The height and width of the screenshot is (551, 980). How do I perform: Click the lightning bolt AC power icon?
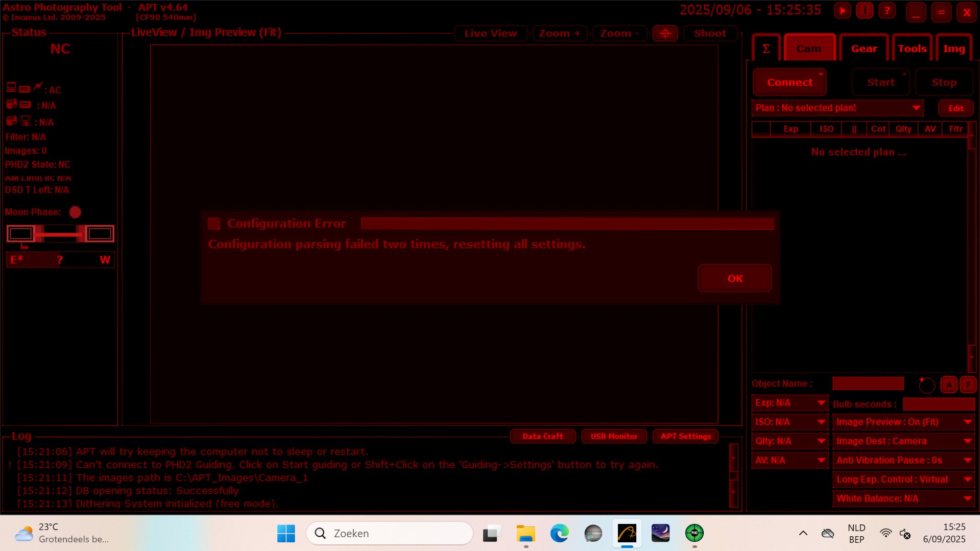[38, 86]
